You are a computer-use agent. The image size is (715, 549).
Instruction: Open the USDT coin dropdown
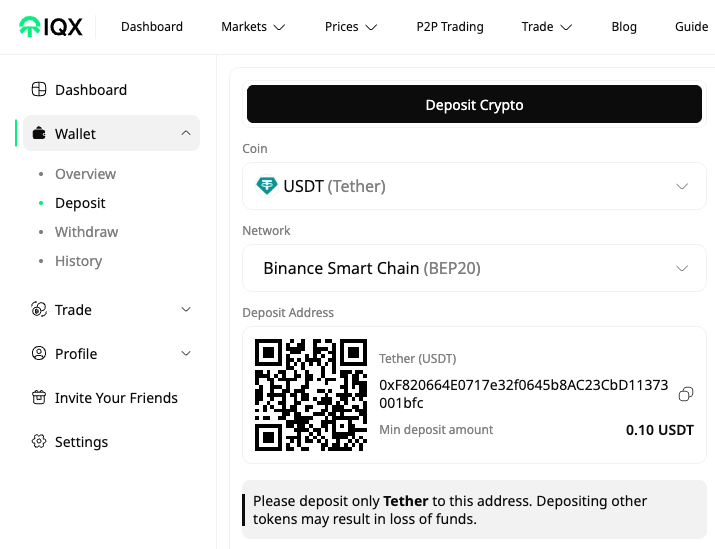click(x=474, y=186)
